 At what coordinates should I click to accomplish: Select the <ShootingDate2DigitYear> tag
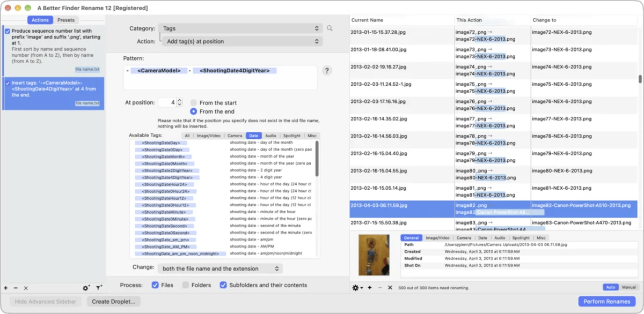coord(167,170)
